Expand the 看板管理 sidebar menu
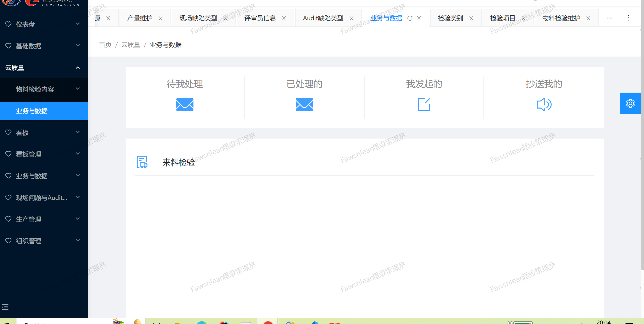This screenshot has height=324, width=644. (x=78, y=154)
